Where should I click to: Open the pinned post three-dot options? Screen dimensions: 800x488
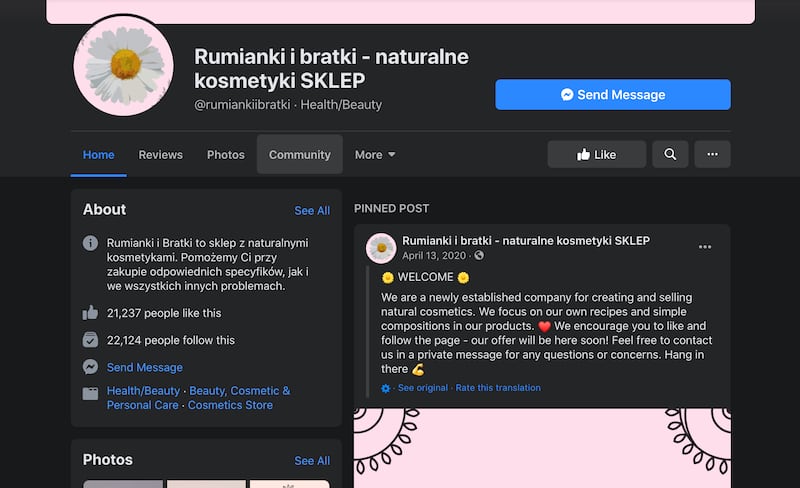705,247
